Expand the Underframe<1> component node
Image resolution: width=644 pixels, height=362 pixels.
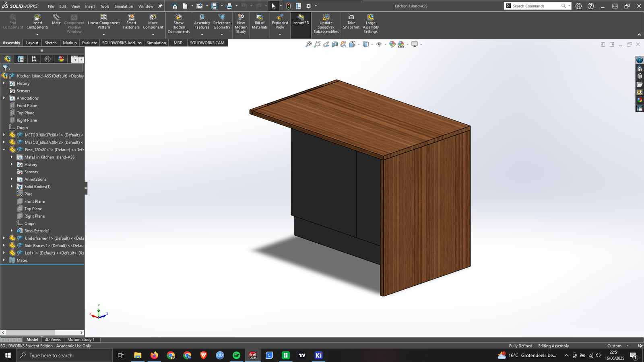point(4,238)
